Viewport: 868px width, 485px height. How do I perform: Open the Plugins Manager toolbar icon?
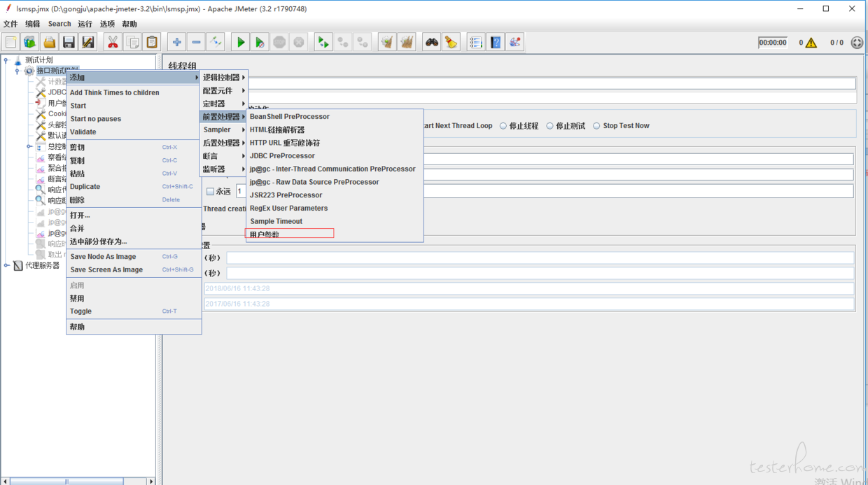(515, 42)
